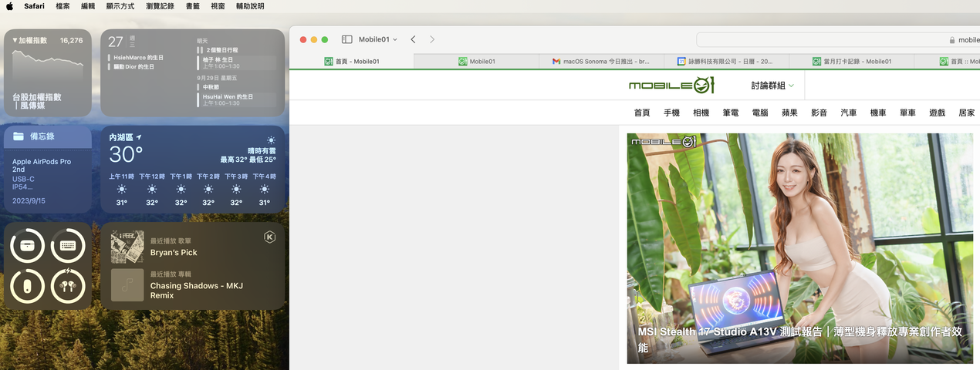Open HsuHai Wen 的生日 event
The image size is (980, 370).
point(236,100)
